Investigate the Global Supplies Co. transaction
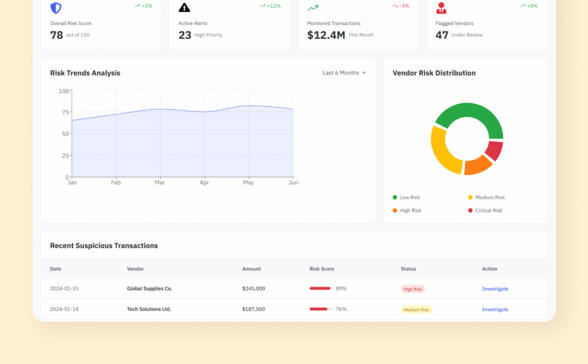 pyautogui.click(x=495, y=289)
